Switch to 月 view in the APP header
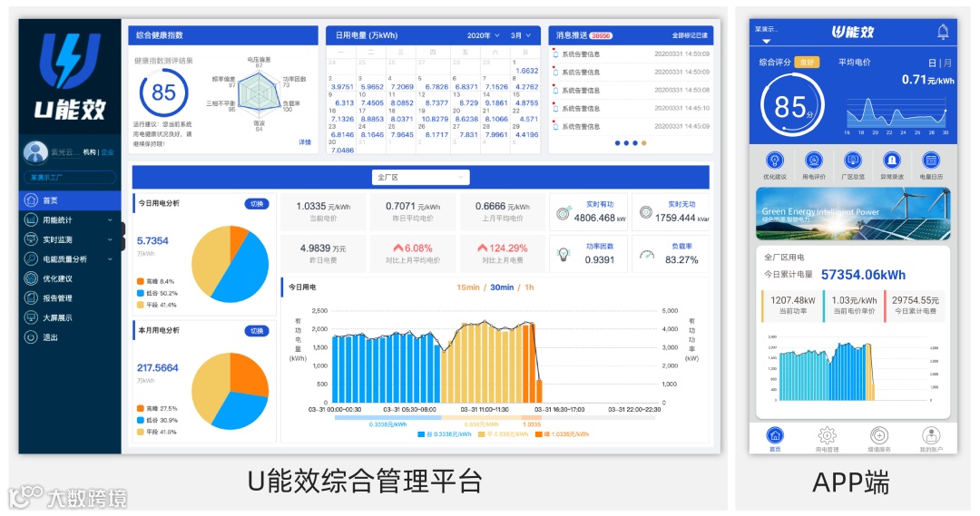The height and width of the screenshot is (516, 980). [x=947, y=63]
